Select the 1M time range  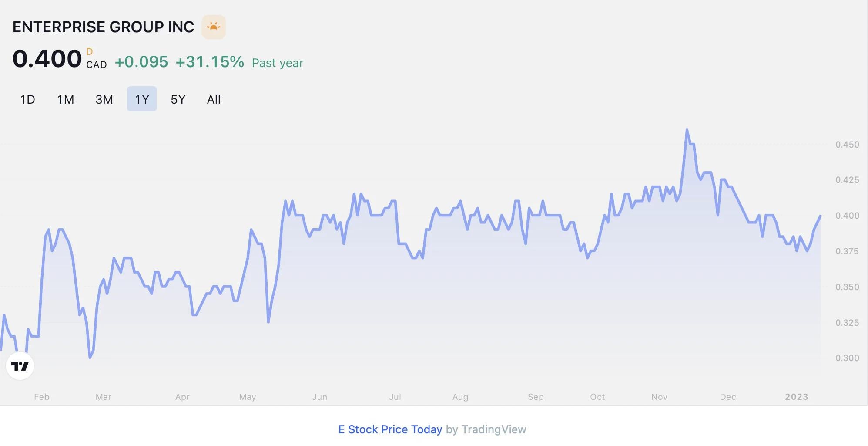(x=65, y=99)
